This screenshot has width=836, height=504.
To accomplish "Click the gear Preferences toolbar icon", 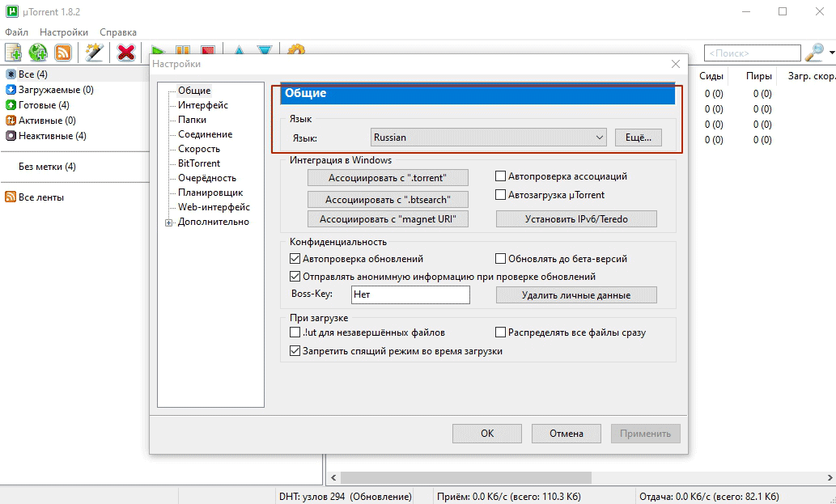I will [x=296, y=49].
